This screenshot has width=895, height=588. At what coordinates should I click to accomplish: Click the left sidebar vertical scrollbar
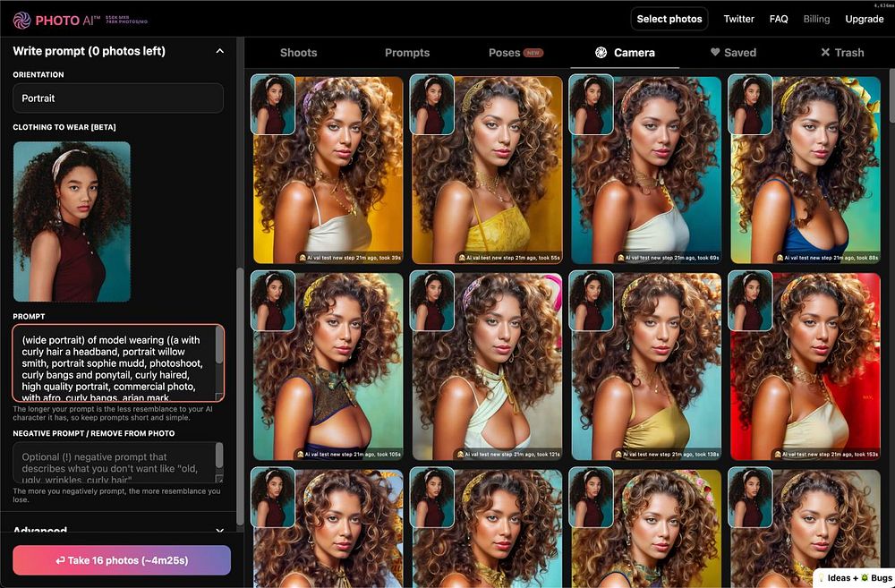point(240,396)
